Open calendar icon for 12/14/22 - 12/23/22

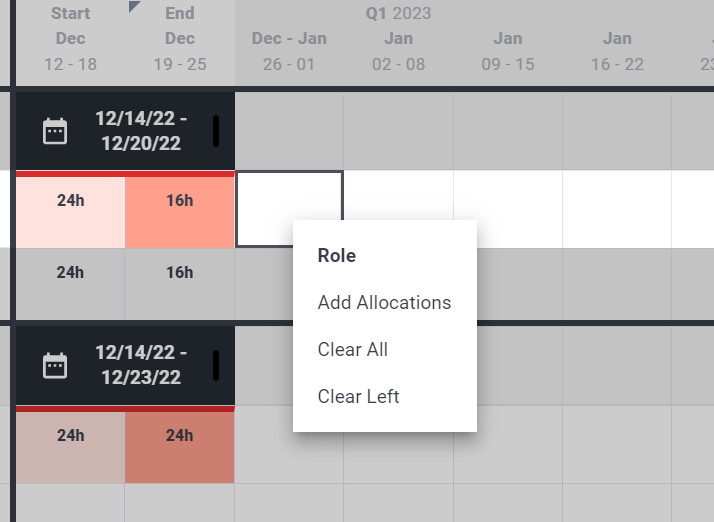click(x=55, y=365)
